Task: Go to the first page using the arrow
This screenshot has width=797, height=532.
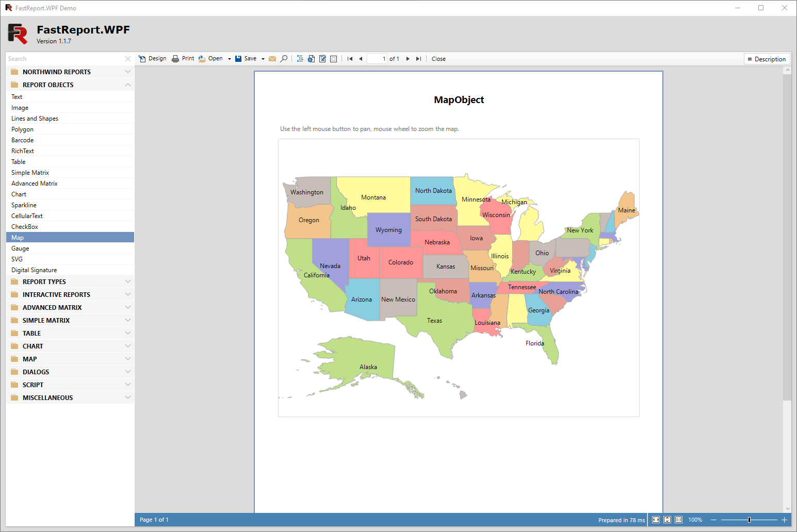Action: coord(350,59)
